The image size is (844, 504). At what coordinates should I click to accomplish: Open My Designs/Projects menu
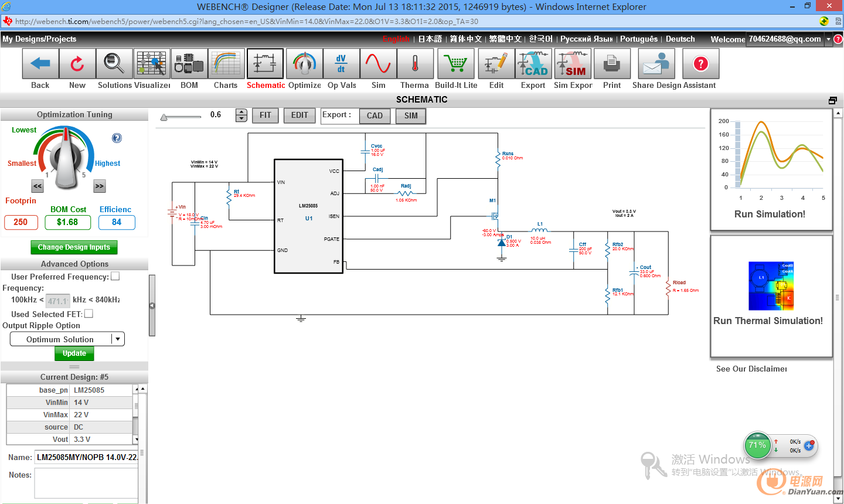click(x=39, y=39)
